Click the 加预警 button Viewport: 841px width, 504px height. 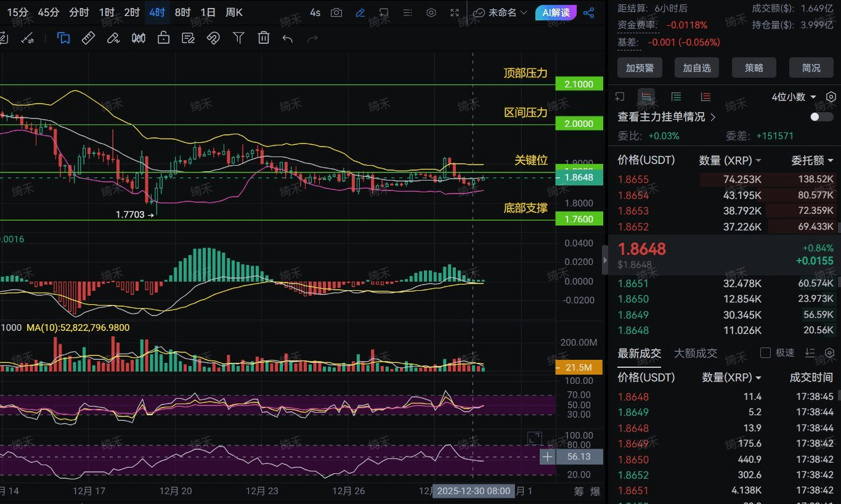point(640,68)
